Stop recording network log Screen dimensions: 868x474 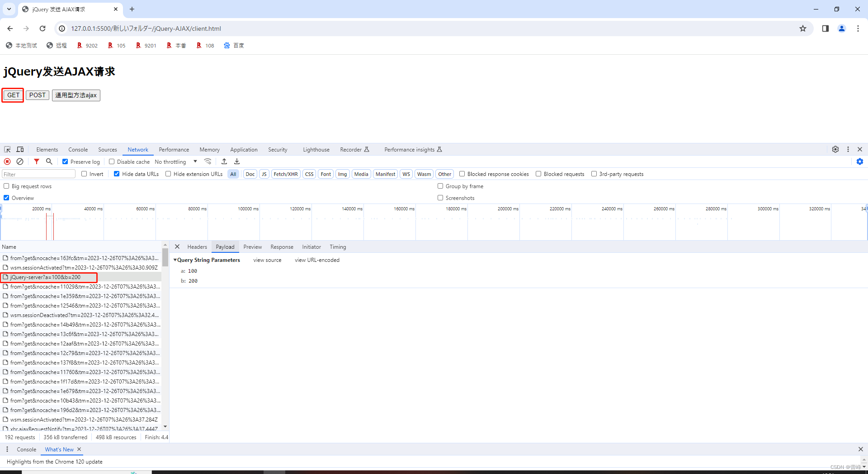tap(7, 161)
